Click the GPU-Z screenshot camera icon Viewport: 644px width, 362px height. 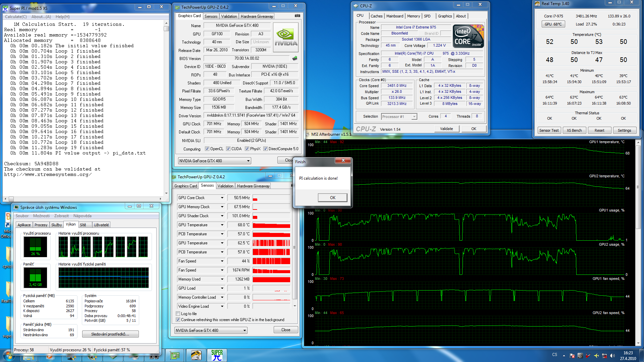[297, 16]
